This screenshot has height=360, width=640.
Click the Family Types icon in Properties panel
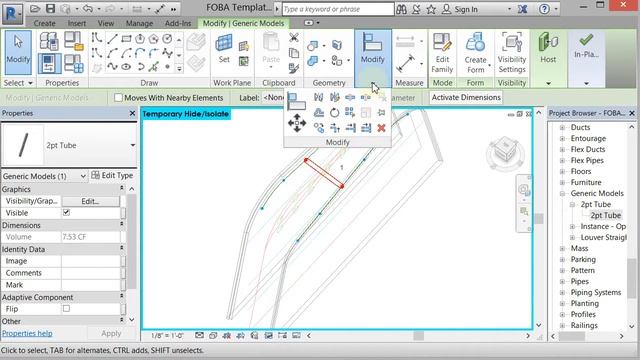74,64
